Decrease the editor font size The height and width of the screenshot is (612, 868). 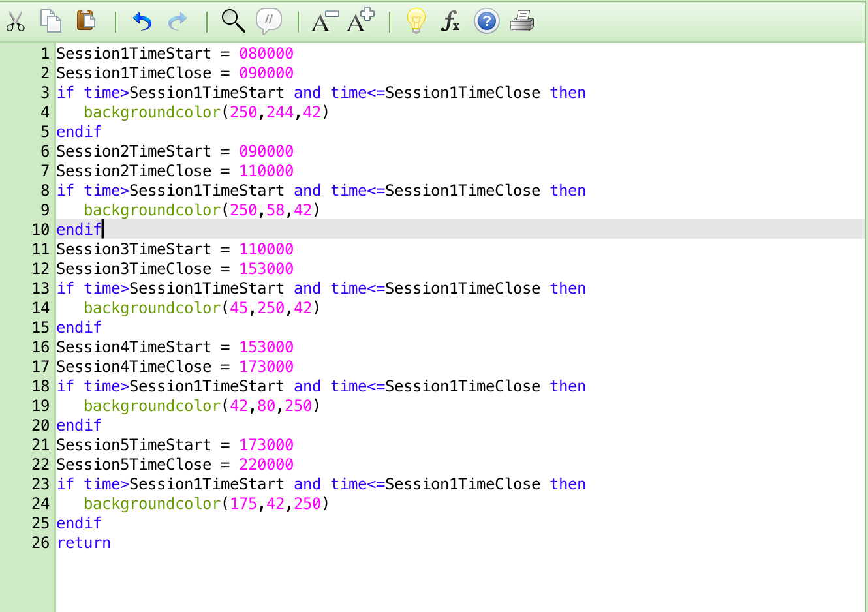point(324,22)
